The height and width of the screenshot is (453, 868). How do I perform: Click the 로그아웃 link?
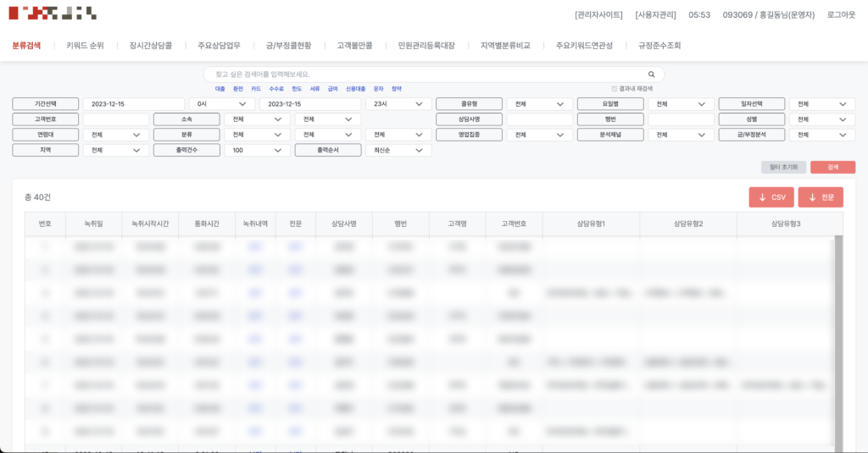[x=841, y=14]
